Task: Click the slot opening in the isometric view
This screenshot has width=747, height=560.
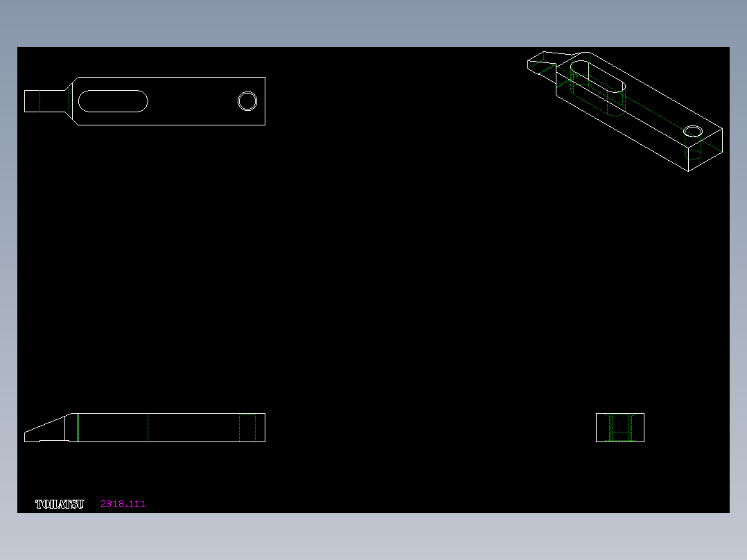Action: (x=597, y=76)
